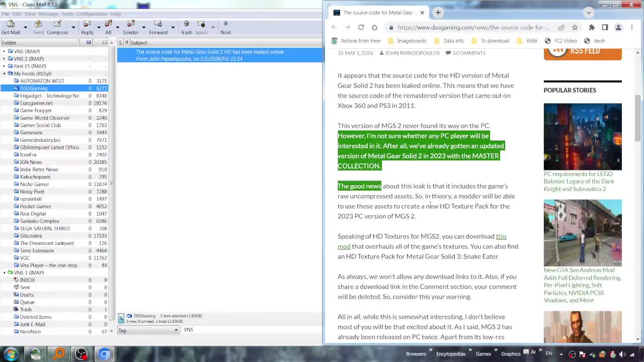Viewport: 644px width, 362px height.
Task: Open the Message menu in Claws Mail
Action: [48, 14]
